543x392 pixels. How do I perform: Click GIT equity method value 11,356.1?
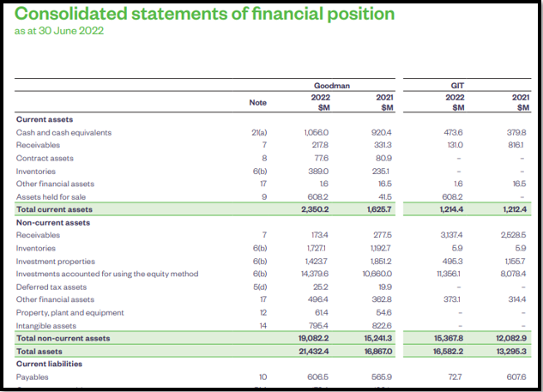point(449,274)
